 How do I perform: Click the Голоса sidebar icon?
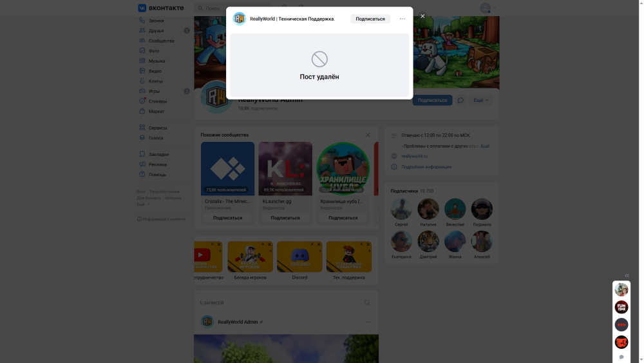click(142, 138)
